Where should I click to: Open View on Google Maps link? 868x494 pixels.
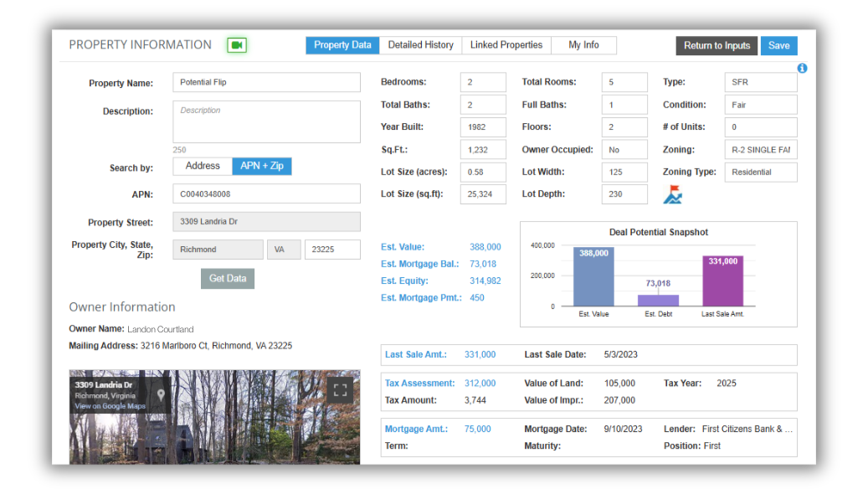tap(110, 406)
